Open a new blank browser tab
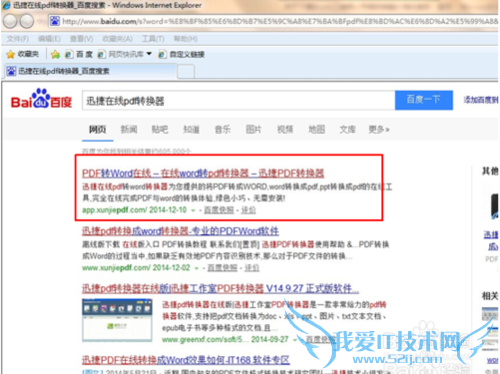500x374 pixels. coord(186,71)
